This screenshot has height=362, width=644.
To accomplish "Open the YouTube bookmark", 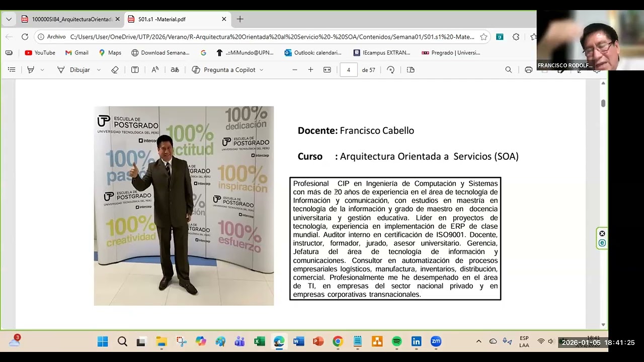I will (x=40, y=53).
